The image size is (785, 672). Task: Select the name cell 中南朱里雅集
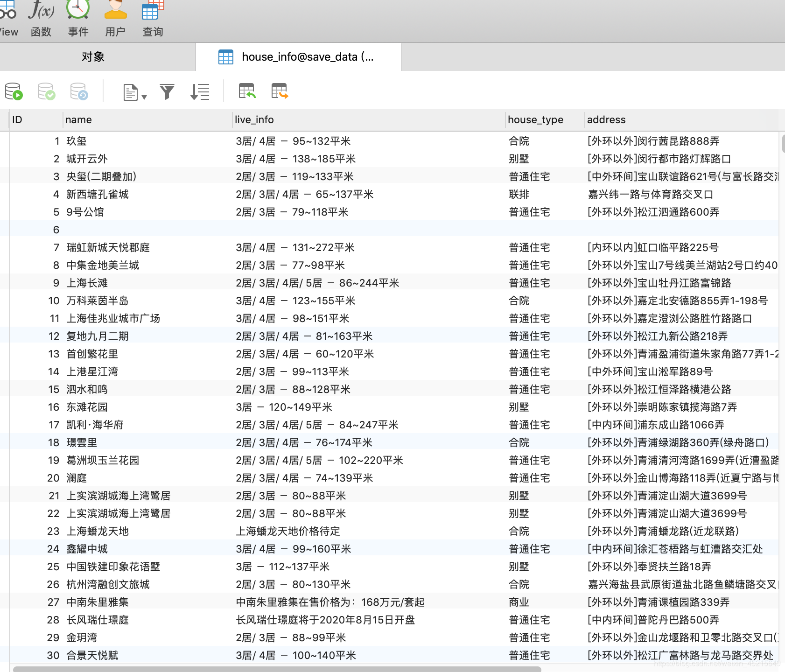[98, 602]
